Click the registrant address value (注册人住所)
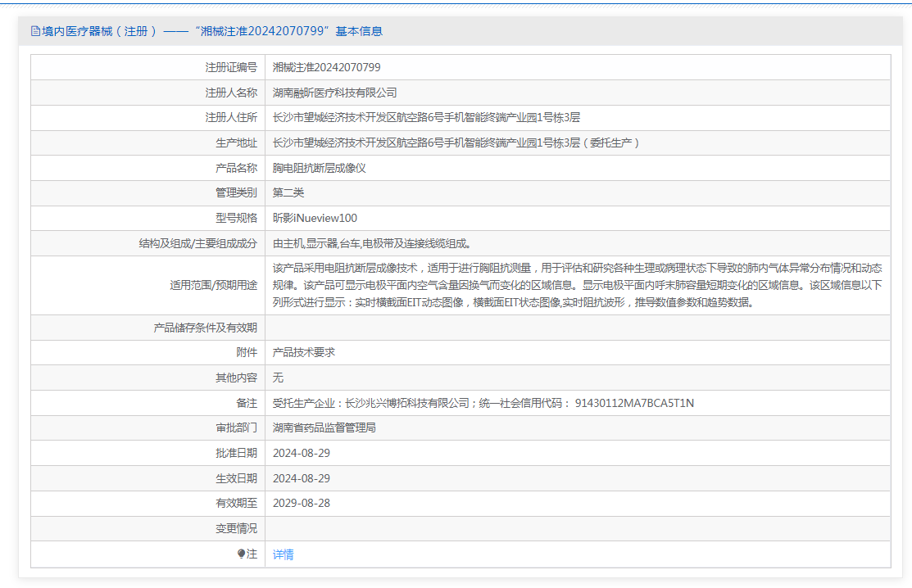This screenshot has height=588, width=912. point(426,118)
